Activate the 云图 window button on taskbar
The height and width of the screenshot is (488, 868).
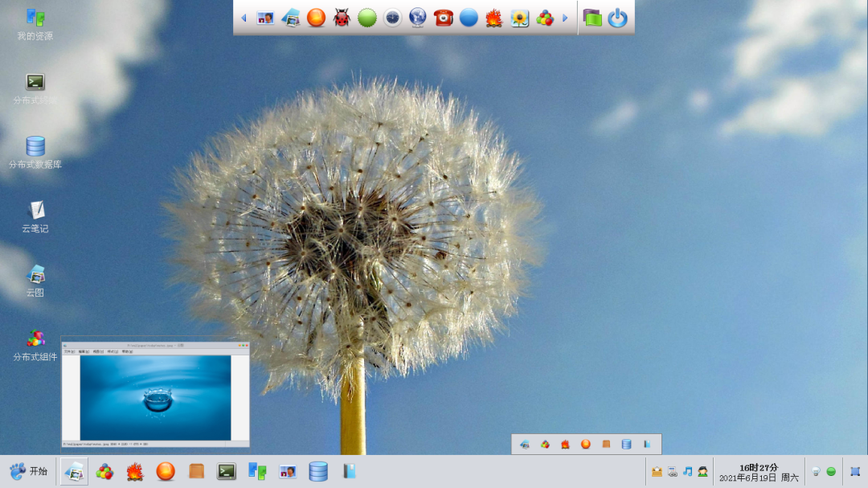(x=74, y=471)
